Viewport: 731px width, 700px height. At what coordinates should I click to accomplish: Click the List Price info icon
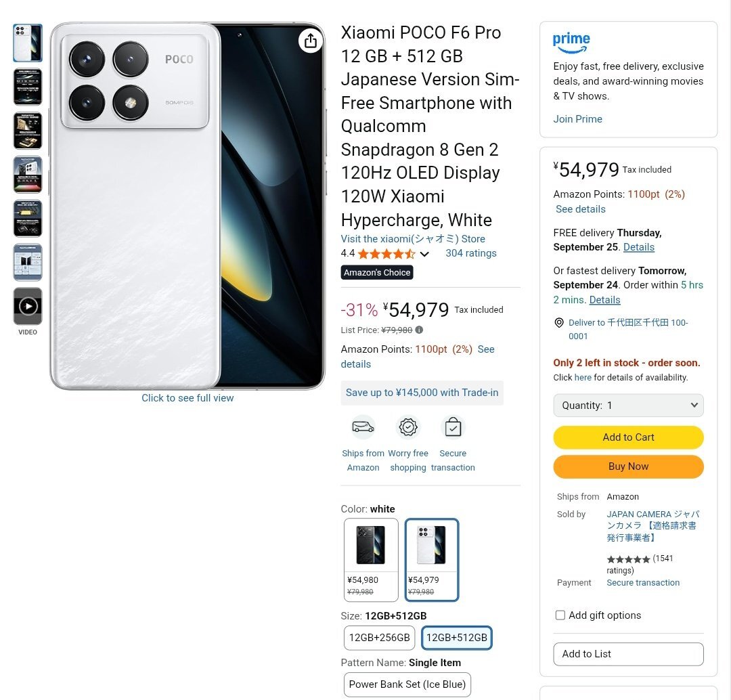[x=419, y=330]
